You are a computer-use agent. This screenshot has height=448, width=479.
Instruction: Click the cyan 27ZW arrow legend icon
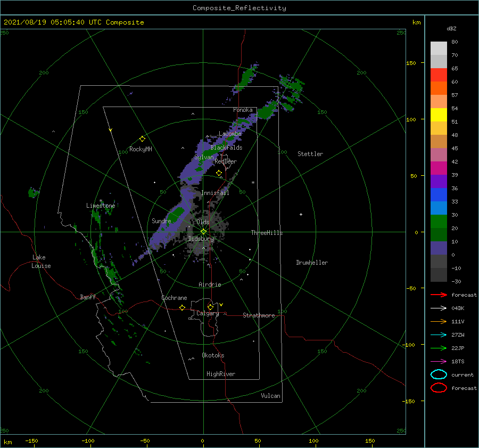pos(439,335)
